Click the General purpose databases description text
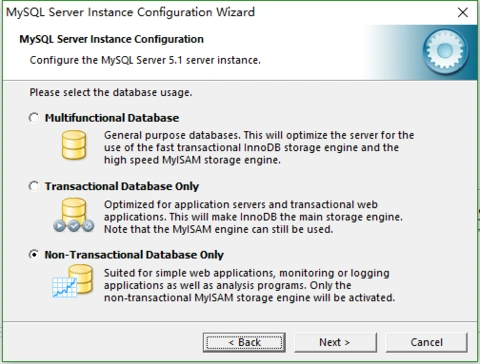The image size is (480, 364). tap(259, 148)
